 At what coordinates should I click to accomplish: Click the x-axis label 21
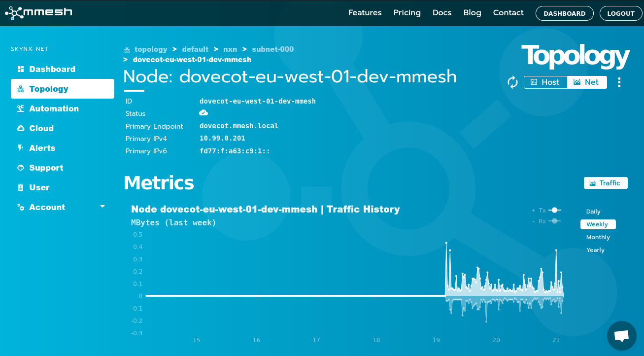click(x=556, y=340)
